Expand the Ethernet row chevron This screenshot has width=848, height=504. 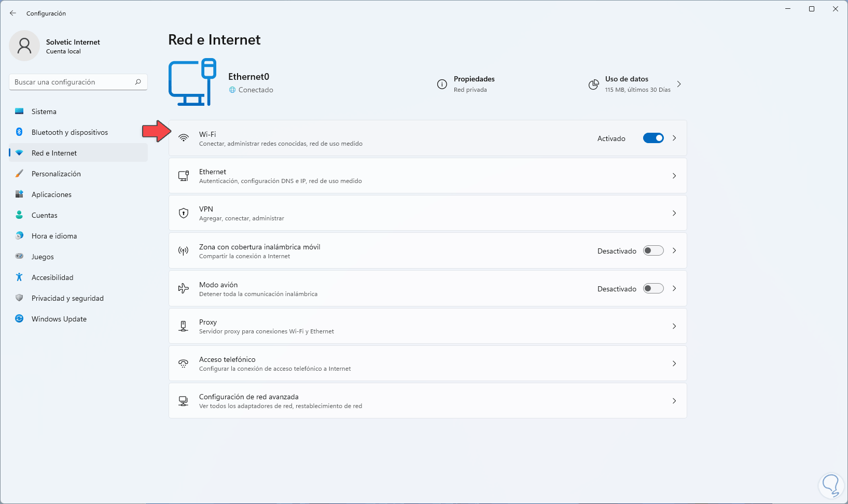tap(674, 176)
